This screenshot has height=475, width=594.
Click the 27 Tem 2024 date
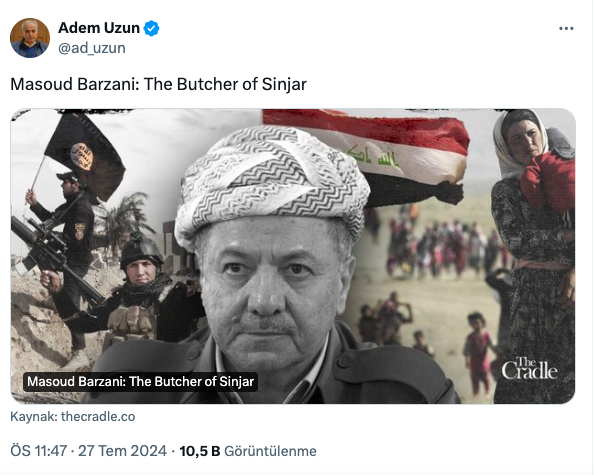click(x=122, y=451)
